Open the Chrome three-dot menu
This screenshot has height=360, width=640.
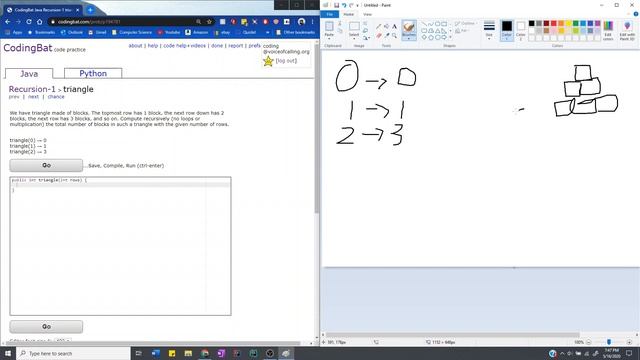coord(313,22)
